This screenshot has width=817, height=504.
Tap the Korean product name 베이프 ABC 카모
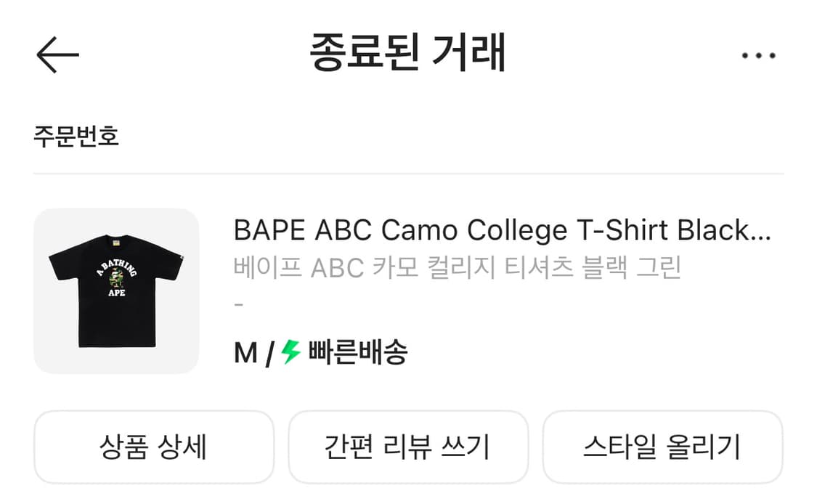[x=458, y=268]
